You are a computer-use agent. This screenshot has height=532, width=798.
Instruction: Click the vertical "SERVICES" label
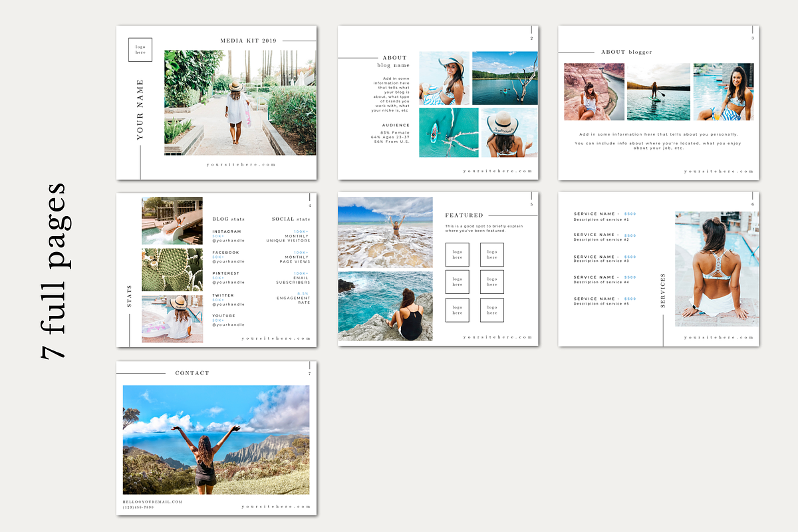[663, 290]
